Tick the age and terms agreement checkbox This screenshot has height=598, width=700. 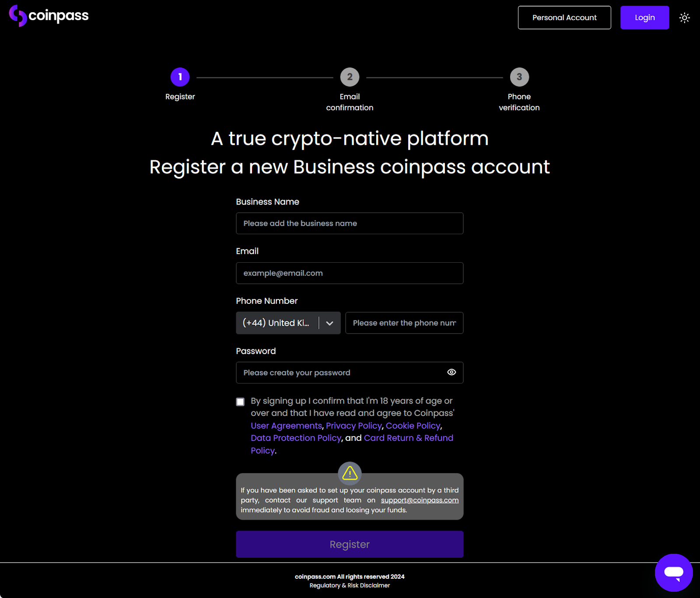coord(240,402)
